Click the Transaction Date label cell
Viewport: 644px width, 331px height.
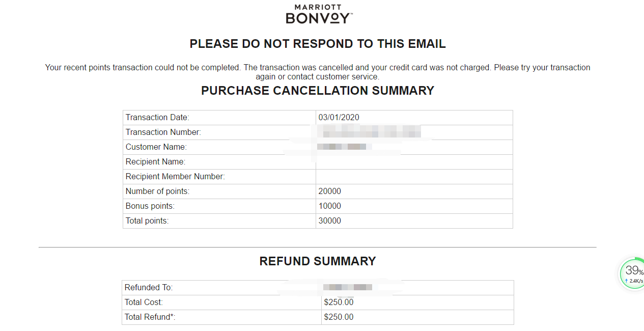pos(219,118)
